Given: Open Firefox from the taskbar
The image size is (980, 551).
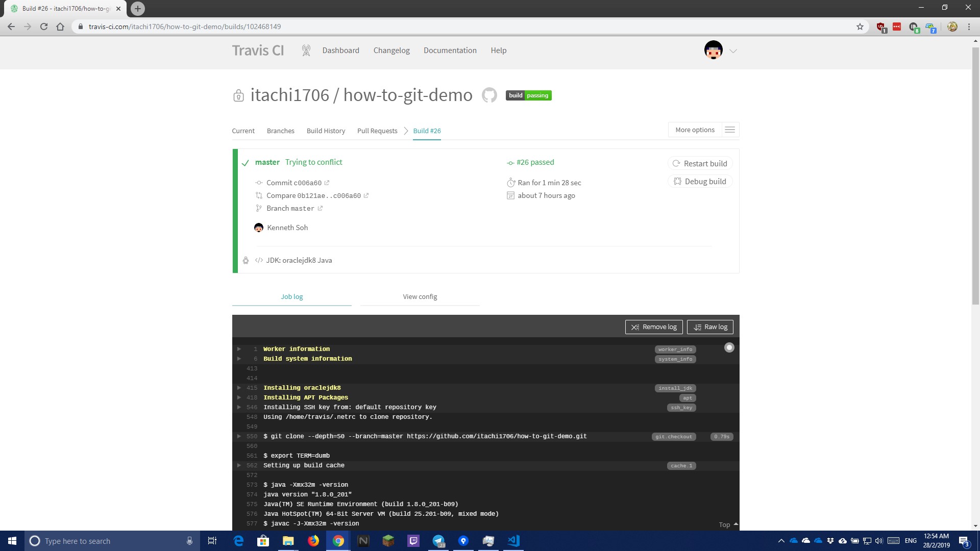Looking at the screenshot, I should click(x=313, y=541).
